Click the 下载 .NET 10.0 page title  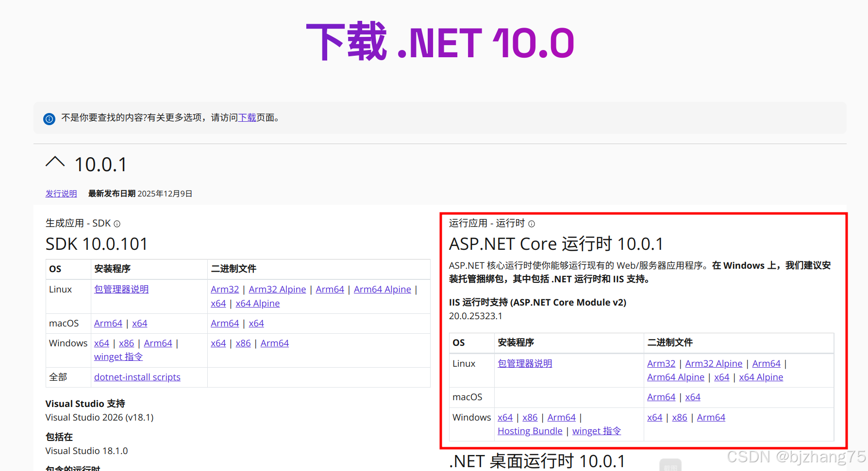[440, 43]
